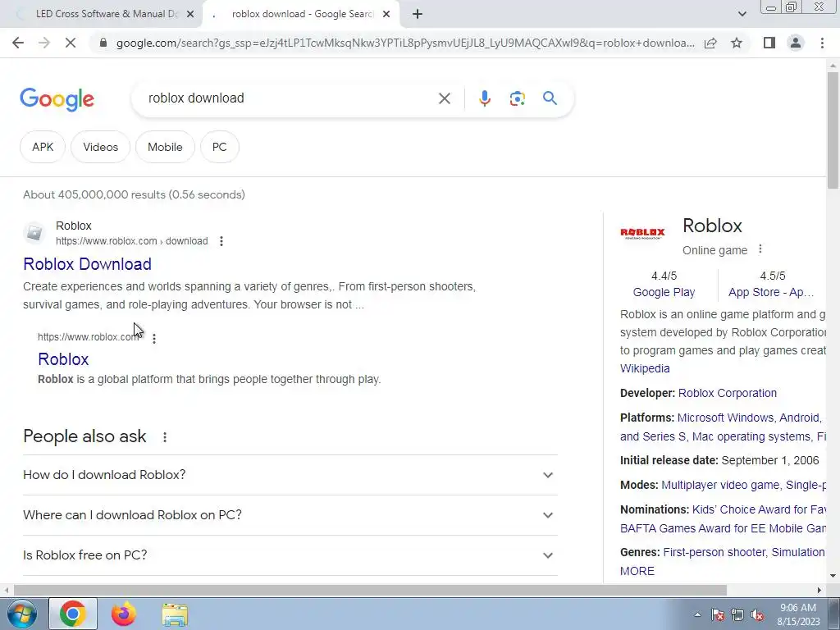Click Chrome icon in taskbar

click(x=73, y=614)
